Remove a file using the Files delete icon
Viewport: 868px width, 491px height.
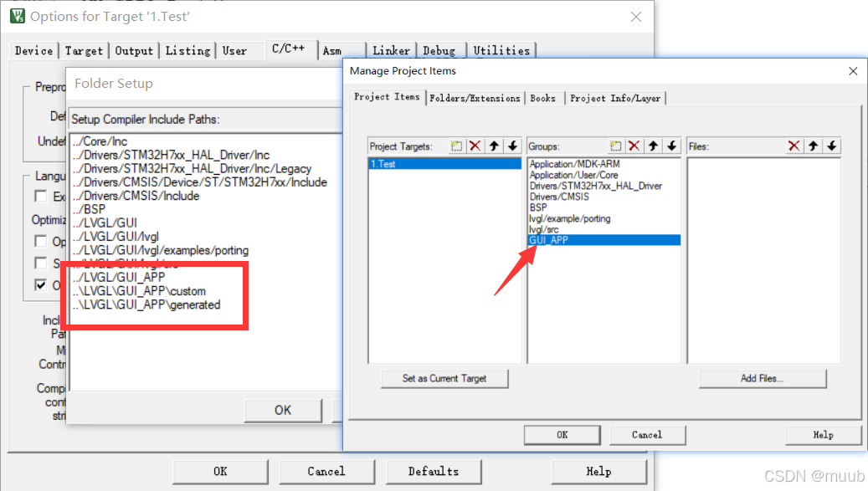[794, 146]
